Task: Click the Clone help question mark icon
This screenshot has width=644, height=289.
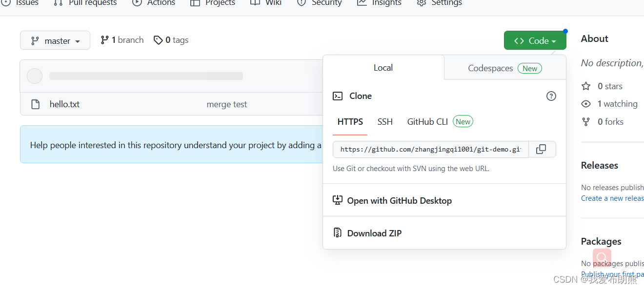Action: tap(551, 96)
